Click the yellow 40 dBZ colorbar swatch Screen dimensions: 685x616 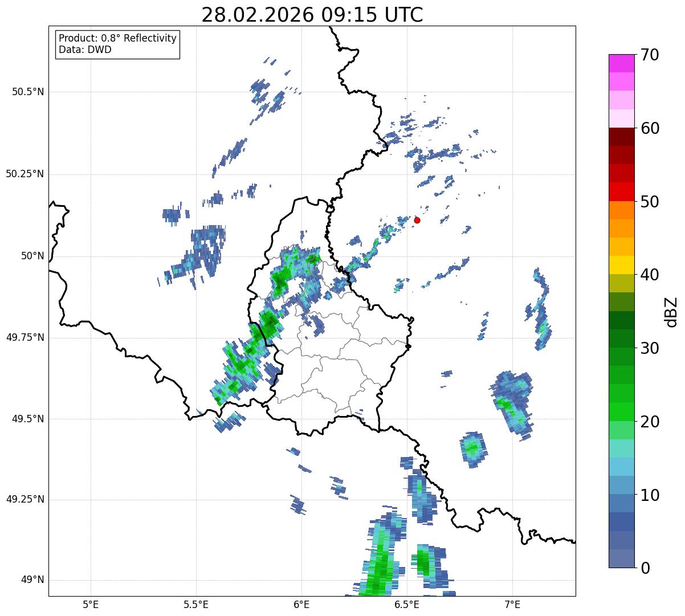tap(622, 265)
